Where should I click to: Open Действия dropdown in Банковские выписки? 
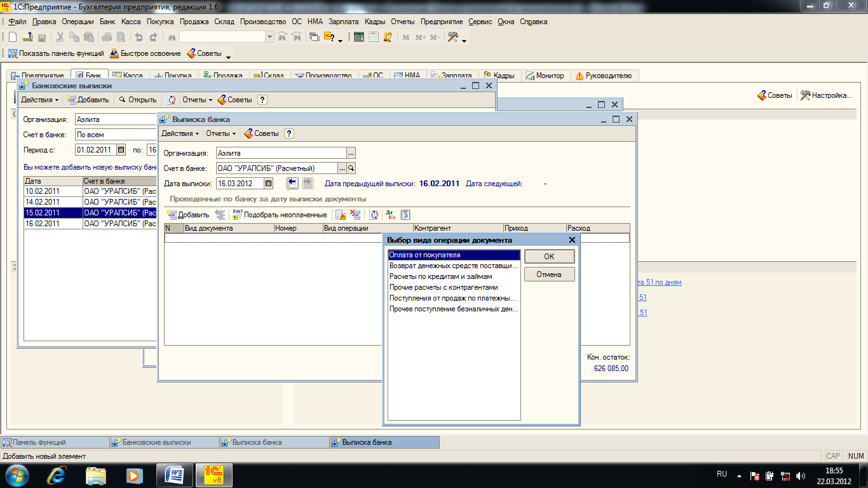coord(39,100)
